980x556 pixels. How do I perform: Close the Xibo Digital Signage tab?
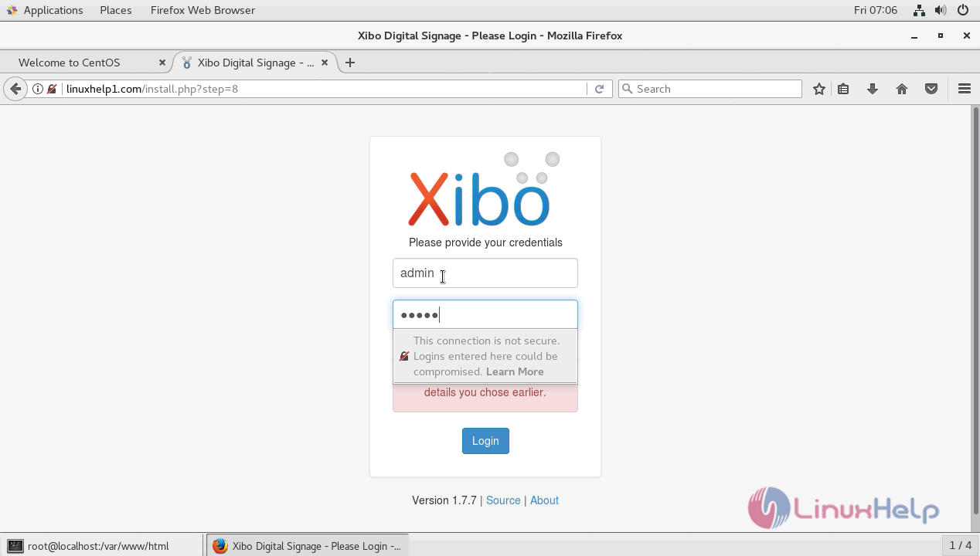click(x=325, y=63)
